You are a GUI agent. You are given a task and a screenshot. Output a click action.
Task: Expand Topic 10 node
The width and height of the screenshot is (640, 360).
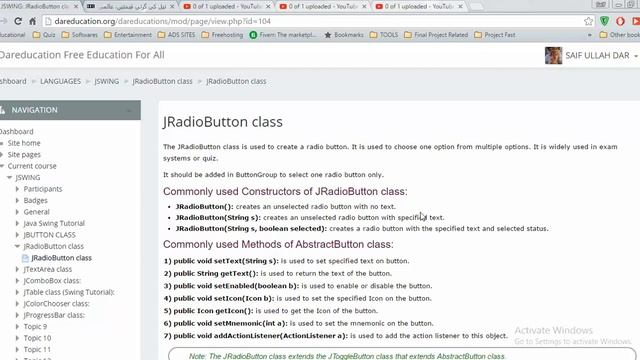coord(18,338)
